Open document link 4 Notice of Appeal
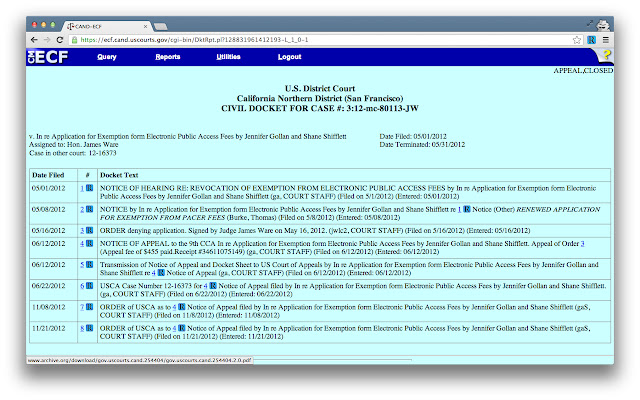 (82, 244)
